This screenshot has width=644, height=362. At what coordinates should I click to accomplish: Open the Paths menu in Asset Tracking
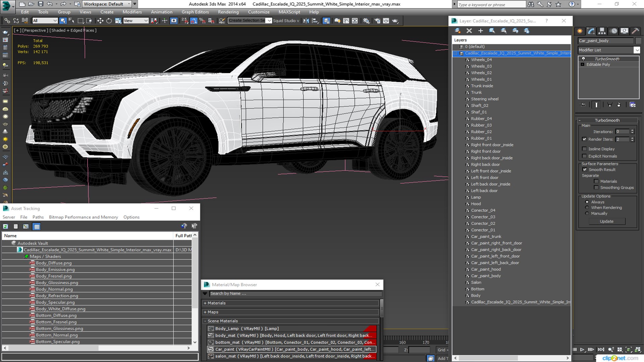(x=38, y=217)
